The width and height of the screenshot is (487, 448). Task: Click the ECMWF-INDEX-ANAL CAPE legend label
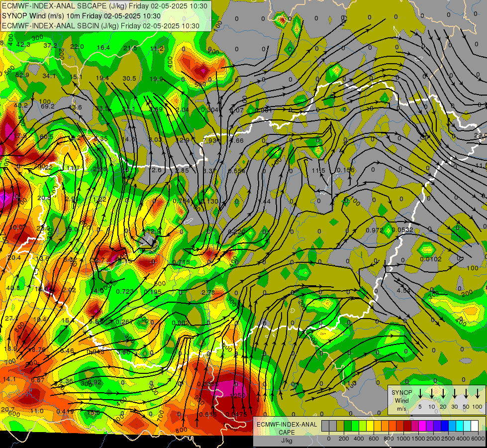click(287, 428)
